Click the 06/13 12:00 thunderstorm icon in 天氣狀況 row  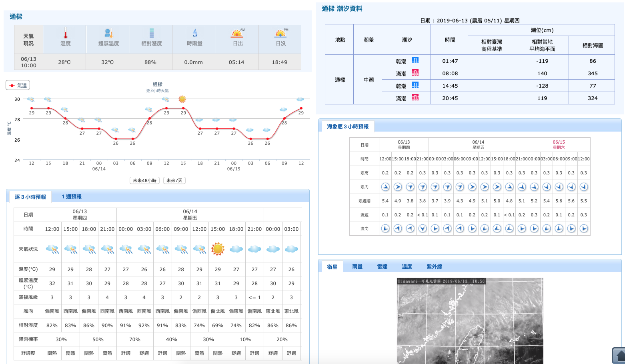52,249
